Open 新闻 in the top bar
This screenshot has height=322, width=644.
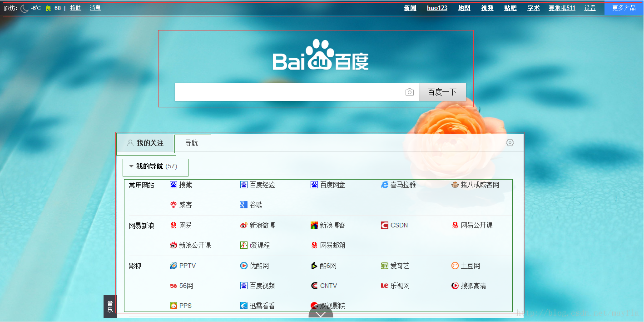(410, 8)
